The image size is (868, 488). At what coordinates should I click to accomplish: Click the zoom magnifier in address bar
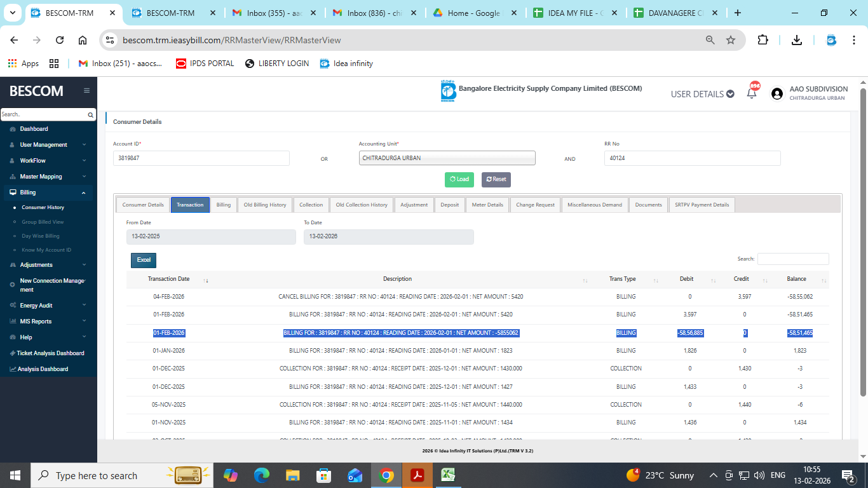pyautogui.click(x=710, y=40)
